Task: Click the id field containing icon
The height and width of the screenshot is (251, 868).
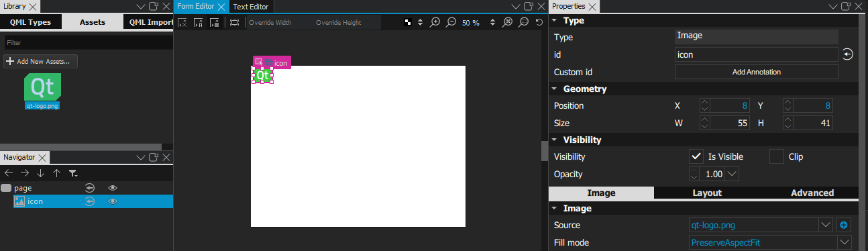Action: tap(757, 54)
